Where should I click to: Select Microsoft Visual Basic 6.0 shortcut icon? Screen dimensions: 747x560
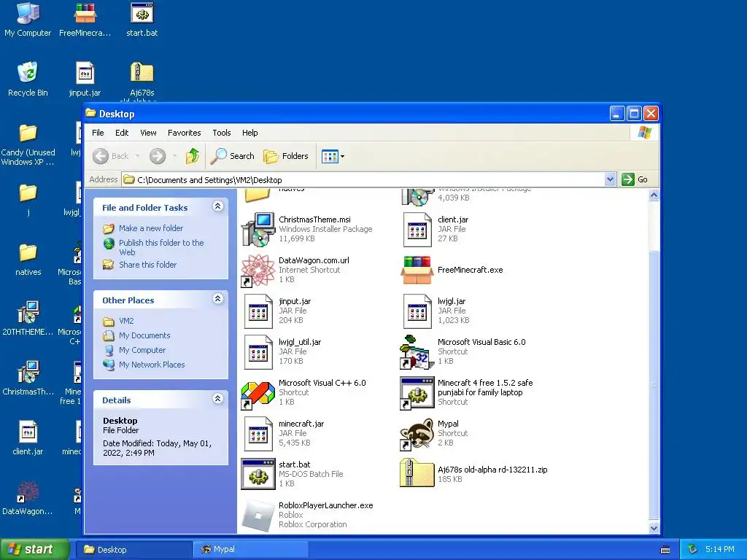pos(417,352)
